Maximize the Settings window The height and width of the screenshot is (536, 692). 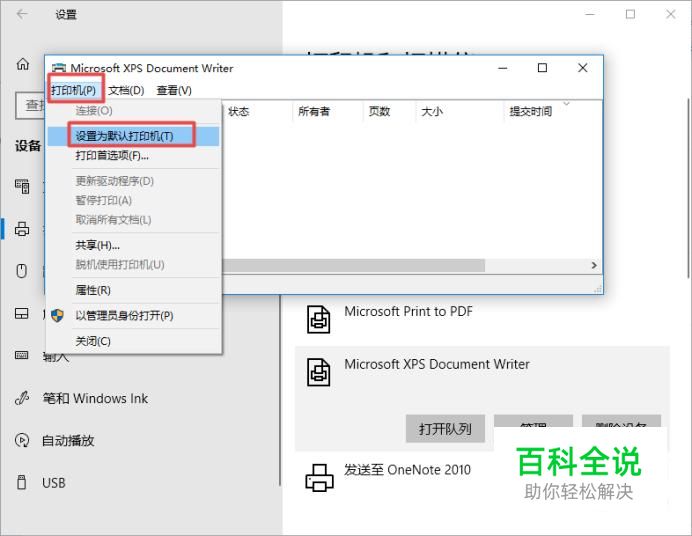tap(630, 14)
